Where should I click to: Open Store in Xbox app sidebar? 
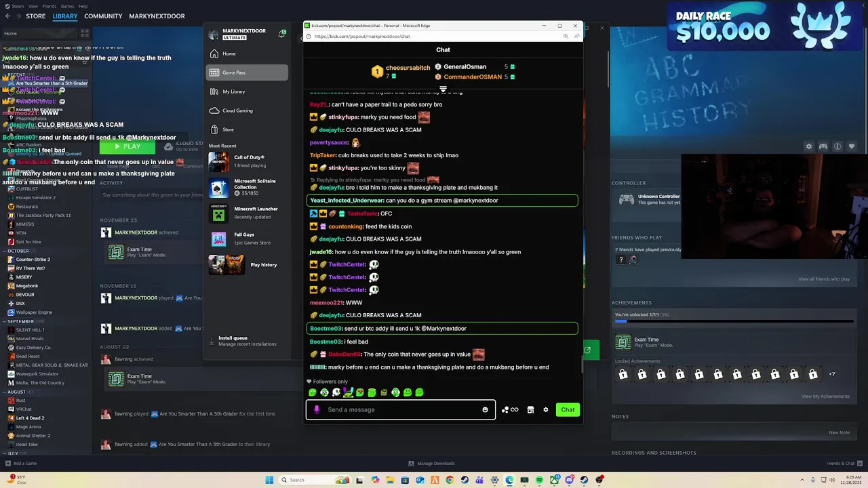(247, 129)
